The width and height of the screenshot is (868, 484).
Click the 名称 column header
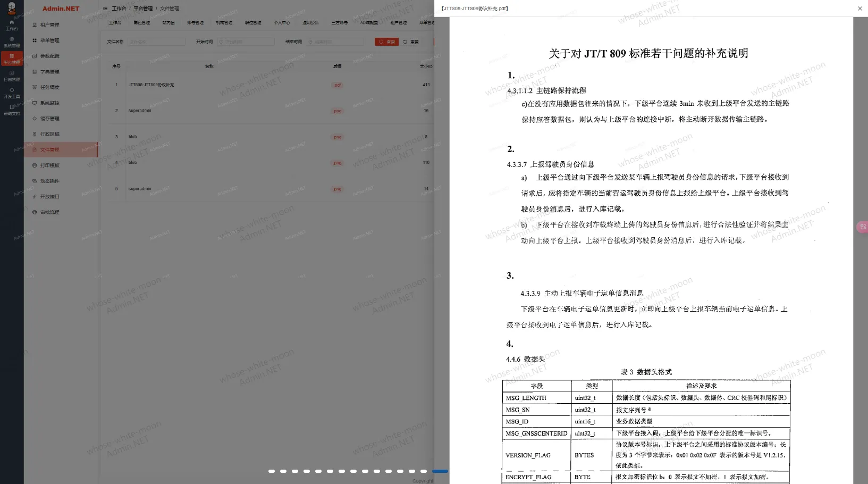(x=209, y=66)
